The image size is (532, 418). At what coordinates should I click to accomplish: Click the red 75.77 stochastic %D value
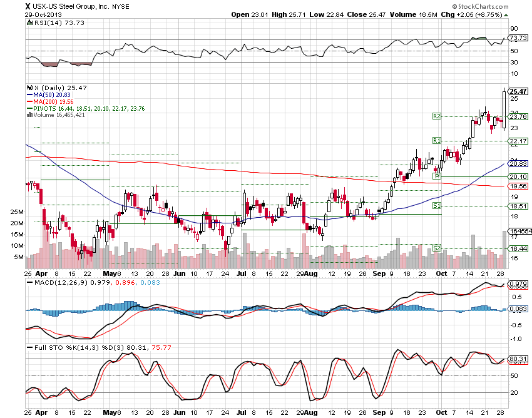click(161, 347)
